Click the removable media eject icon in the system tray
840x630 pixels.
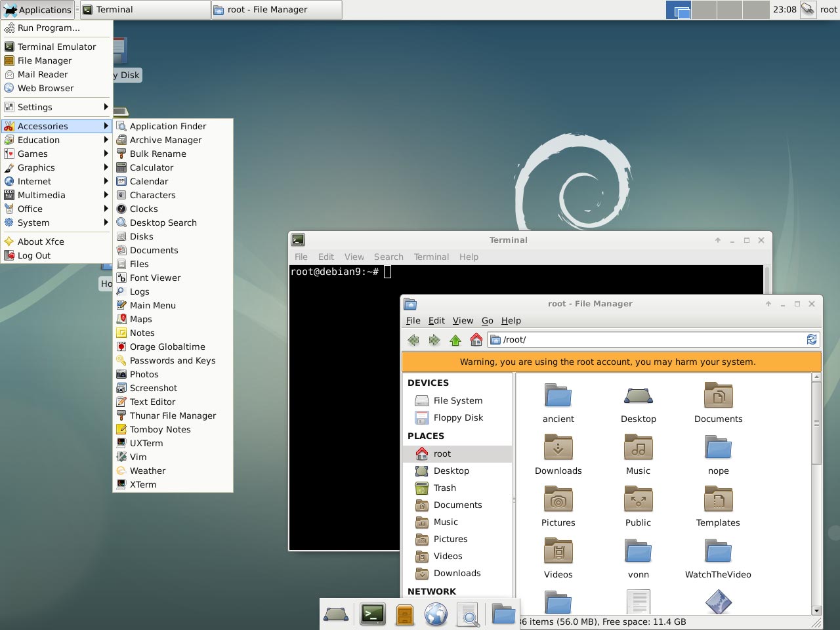pyautogui.click(x=808, y=10)
